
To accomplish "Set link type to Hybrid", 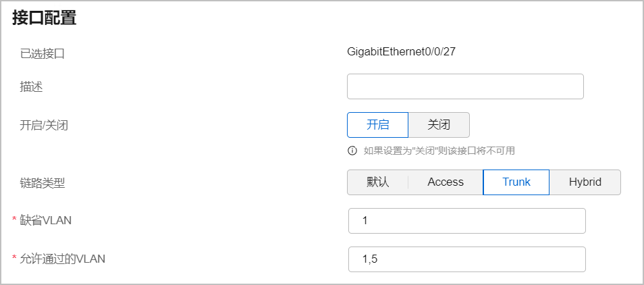I will coord(585,182).
